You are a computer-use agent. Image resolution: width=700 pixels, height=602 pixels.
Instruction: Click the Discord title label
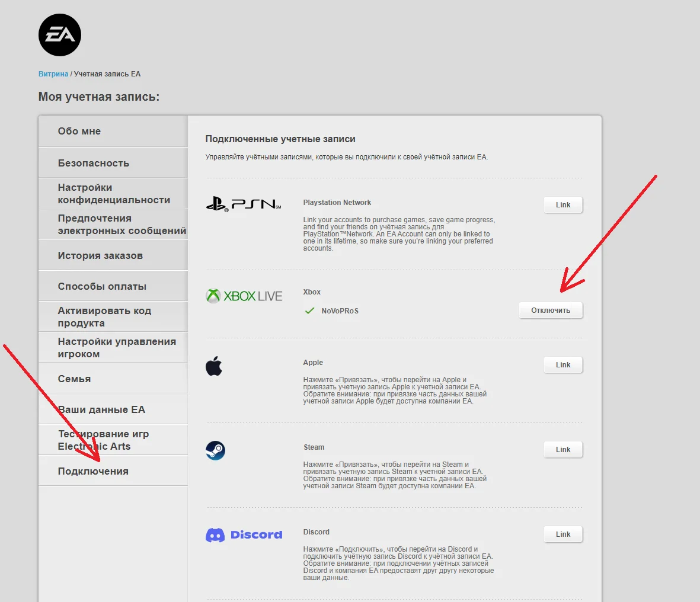coord(316,532)
